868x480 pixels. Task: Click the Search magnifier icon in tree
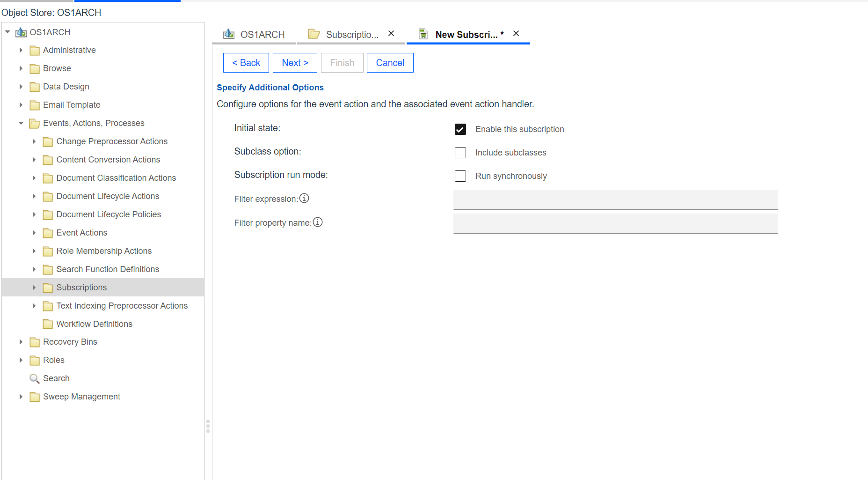[35, 378]
